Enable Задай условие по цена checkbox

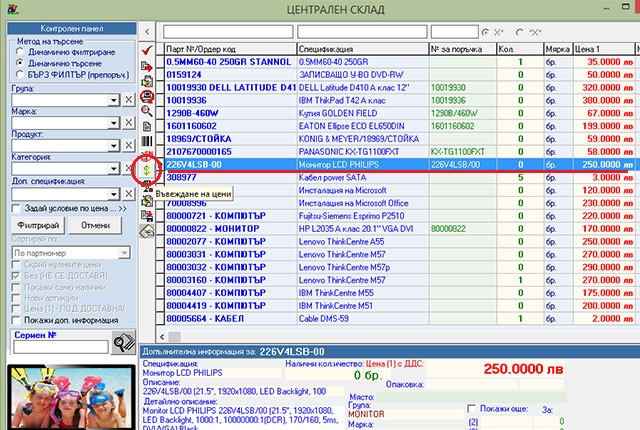tap(16, 208)
